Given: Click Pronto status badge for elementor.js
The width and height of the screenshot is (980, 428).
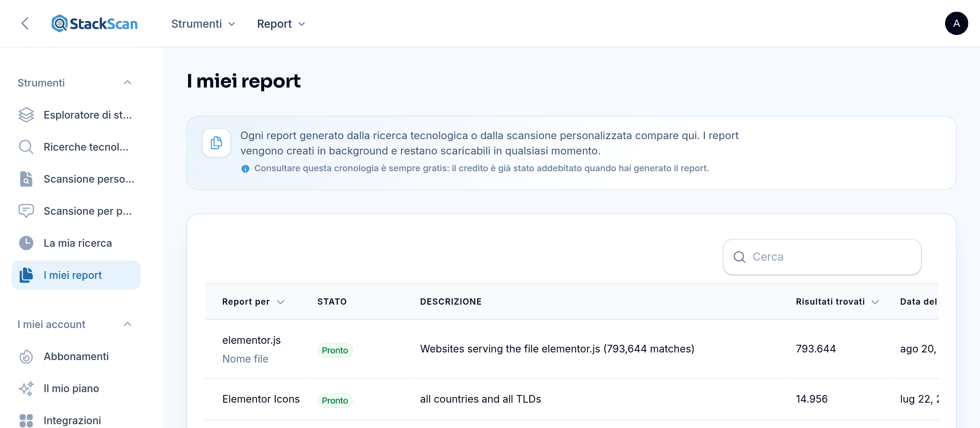Looking at the screenshot, I should click(335, 350).
